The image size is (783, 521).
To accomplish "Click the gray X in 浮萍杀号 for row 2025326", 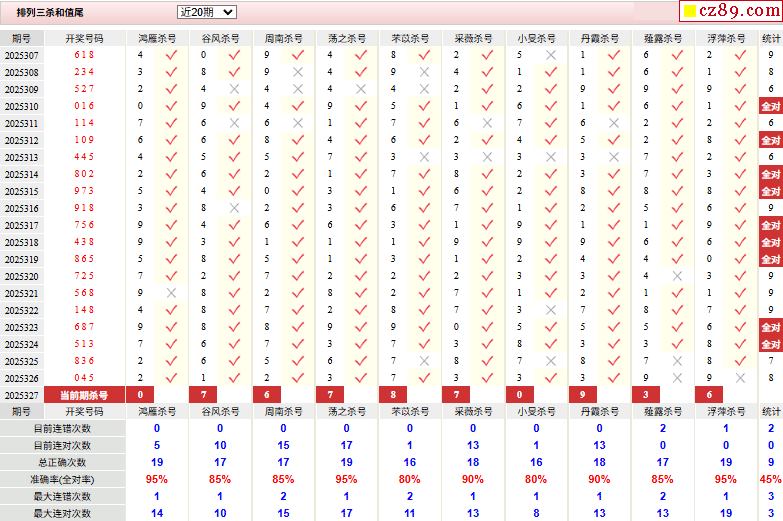I will click(740, 378).
